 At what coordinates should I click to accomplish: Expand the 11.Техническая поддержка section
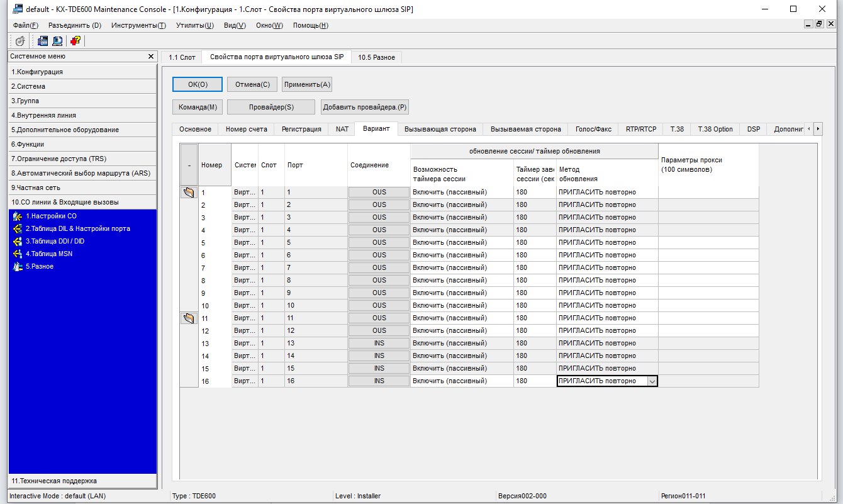(82, 481)
